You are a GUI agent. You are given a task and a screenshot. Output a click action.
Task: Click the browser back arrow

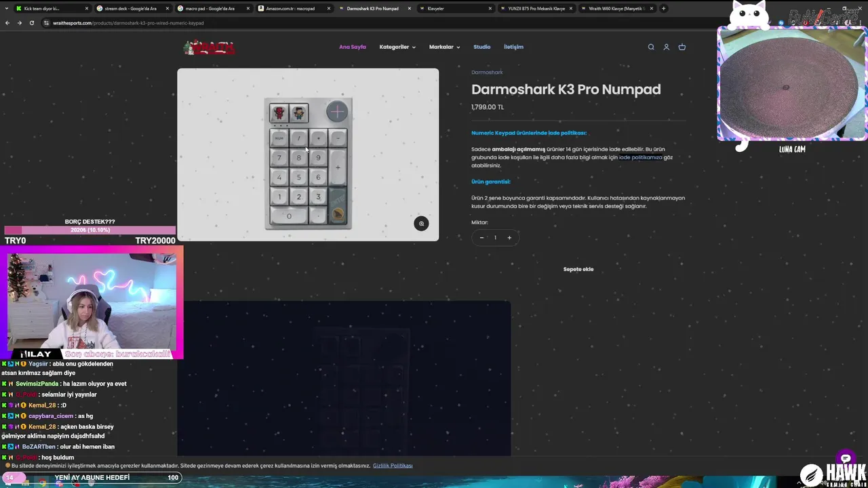[7, 22]
